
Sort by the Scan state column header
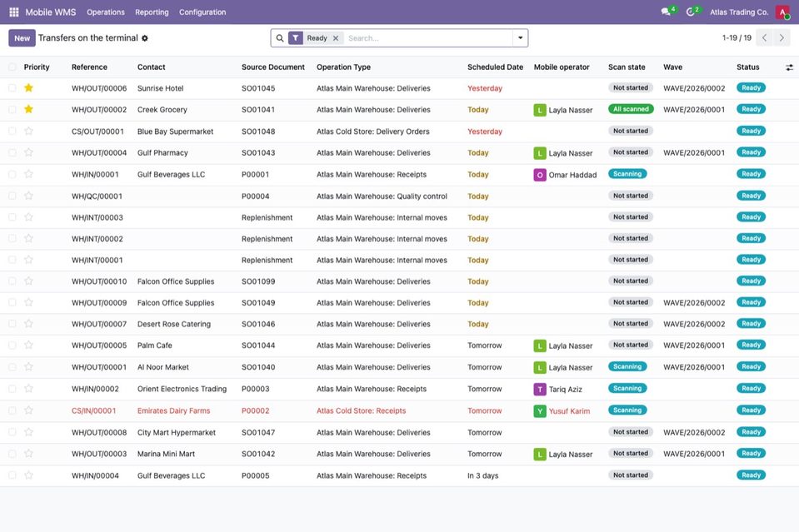[x=627, y=67]
